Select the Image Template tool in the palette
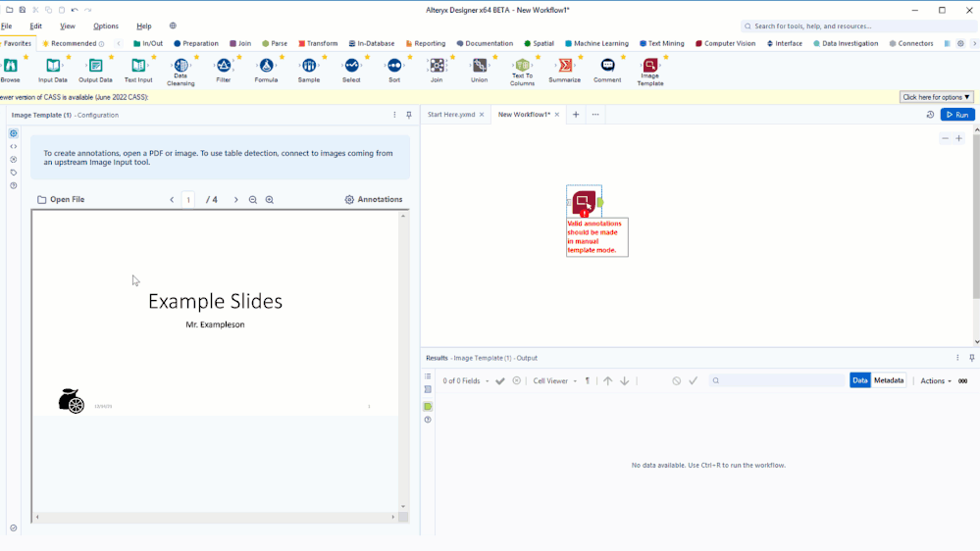Image resolution: width=980 pixels, height=551 pixels. tap(650, 72)
